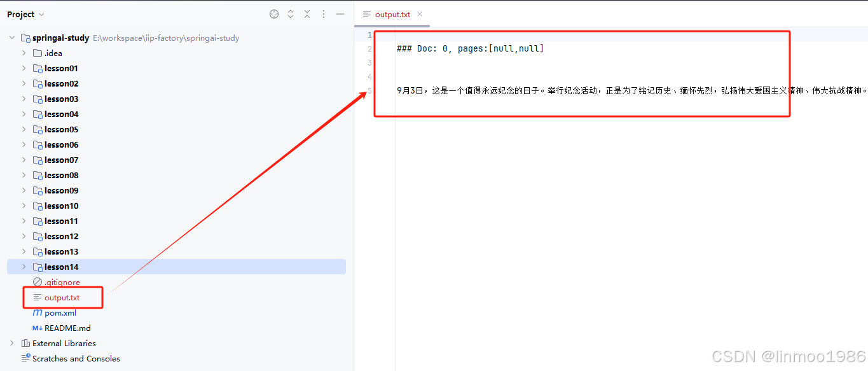Expand All nodes using the chevron icon
The width and height of the screenshot is (868, 371).
coord(291,13)
